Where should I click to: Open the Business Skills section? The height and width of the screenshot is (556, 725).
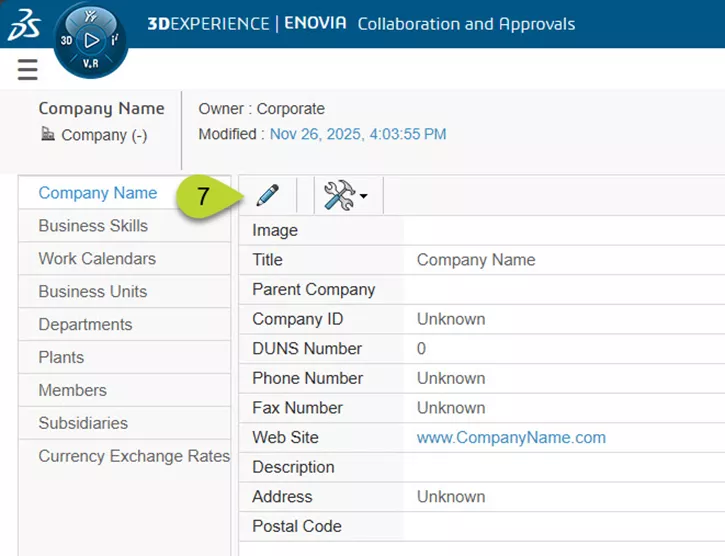tap(93, 226)
